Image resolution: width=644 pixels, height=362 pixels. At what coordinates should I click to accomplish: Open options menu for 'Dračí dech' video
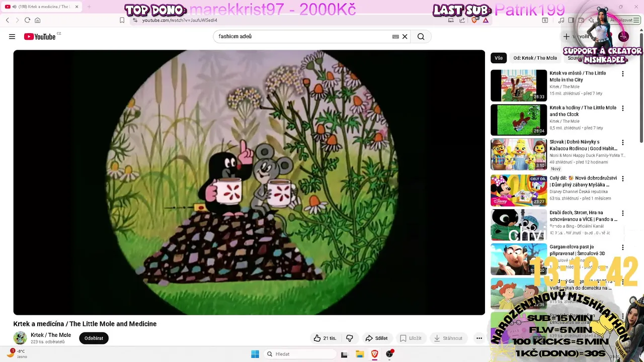point(622,213)
